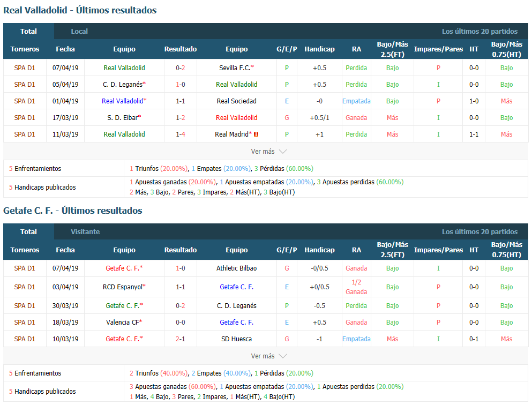Click result 0-2 of Valladolid vs Sevilla
Image resolution: width=532 pixels, height=405 pixels.
[181, 68]
